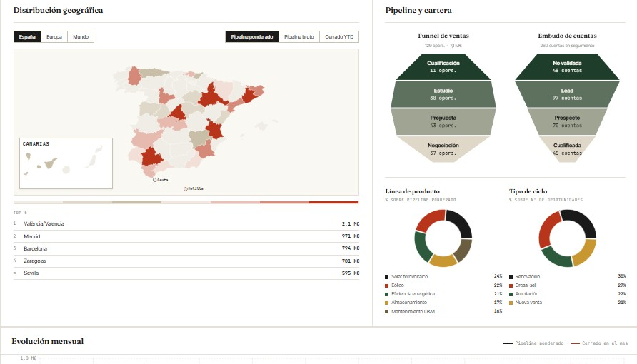Click the Propuesta funnel stage

[443, 122]
